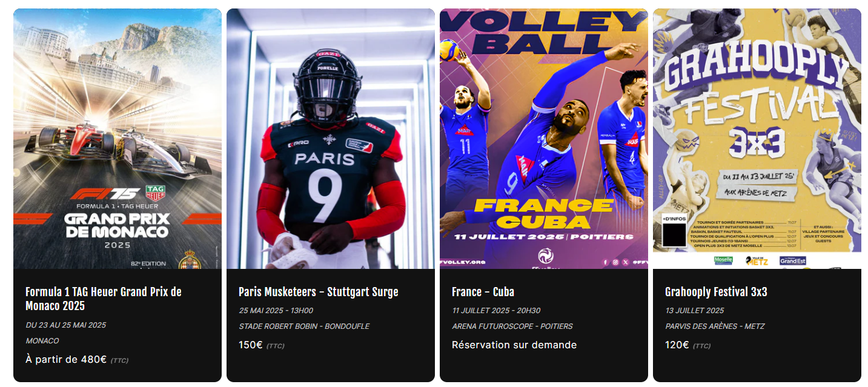Open the Grahooply Festival 3x3 title link
The width and height of the screenshot is (868, 387).
716,292
